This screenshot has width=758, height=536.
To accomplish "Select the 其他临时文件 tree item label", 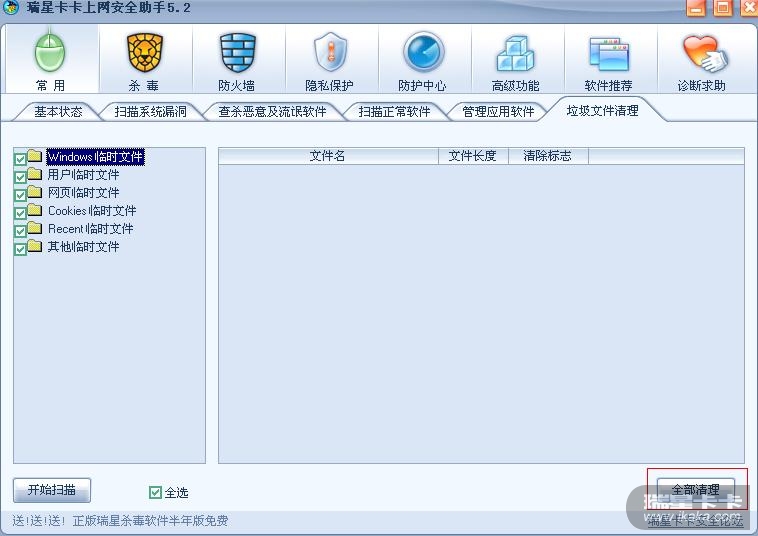I will pyautogui.click(x=83, y=246).
